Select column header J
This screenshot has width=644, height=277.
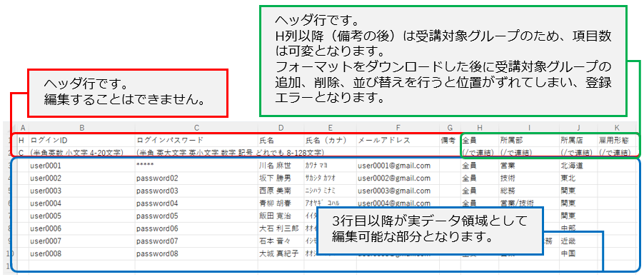tap(578, 128)
